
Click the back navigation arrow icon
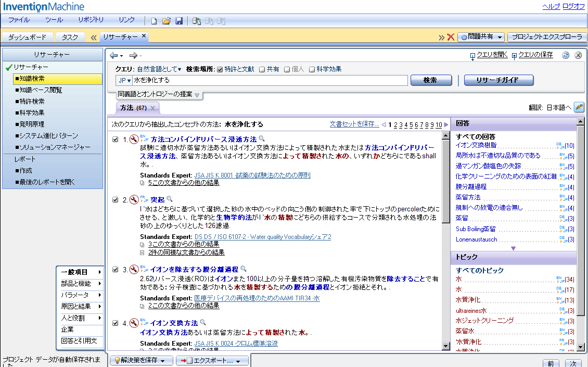coord(113,56)
